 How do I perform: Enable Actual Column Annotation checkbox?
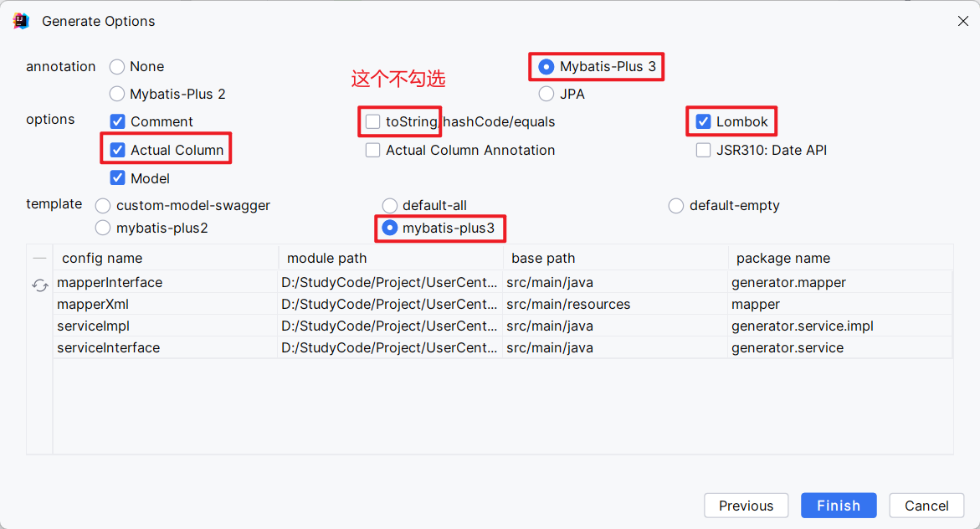point(373,150)
